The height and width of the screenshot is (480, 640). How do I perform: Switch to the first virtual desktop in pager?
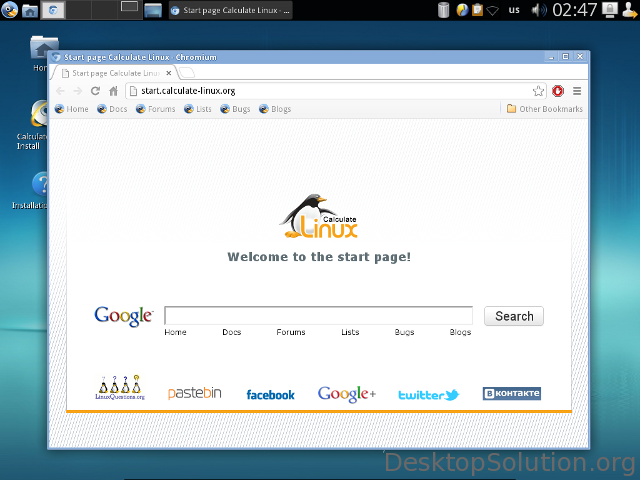53,10
